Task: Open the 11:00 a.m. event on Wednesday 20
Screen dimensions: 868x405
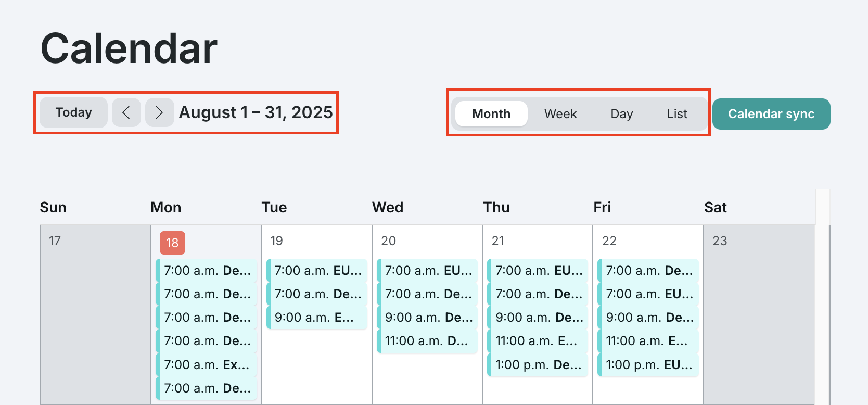Action: pos(427,341)
